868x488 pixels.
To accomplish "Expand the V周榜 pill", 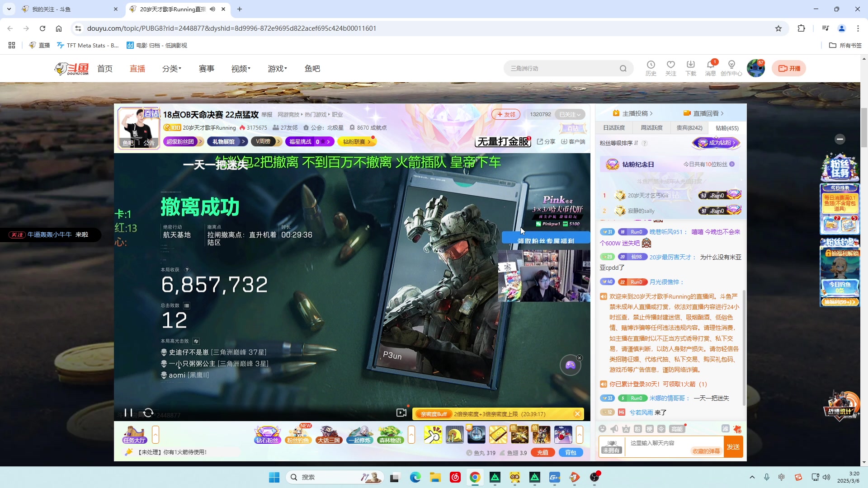I will pos(266,142).
